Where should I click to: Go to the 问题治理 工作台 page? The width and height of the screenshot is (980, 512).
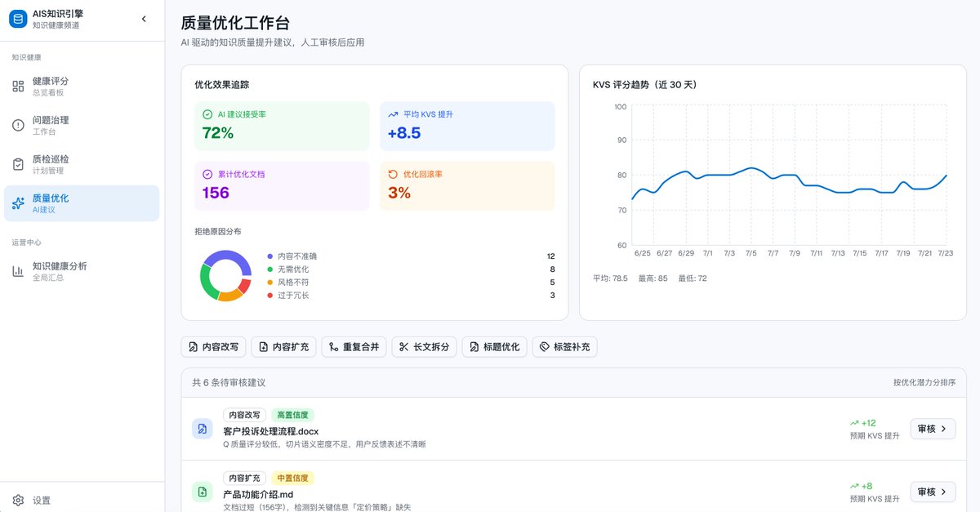tap(82, 125)
